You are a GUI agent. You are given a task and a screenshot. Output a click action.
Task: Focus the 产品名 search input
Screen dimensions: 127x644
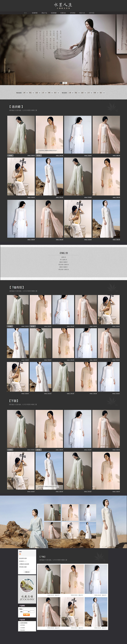click(x=29, y=609)
